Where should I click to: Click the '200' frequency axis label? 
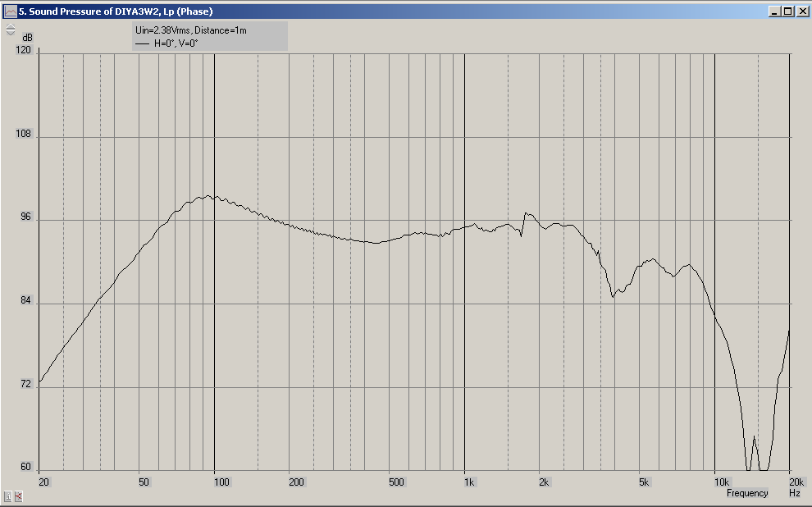pos(296,482)
